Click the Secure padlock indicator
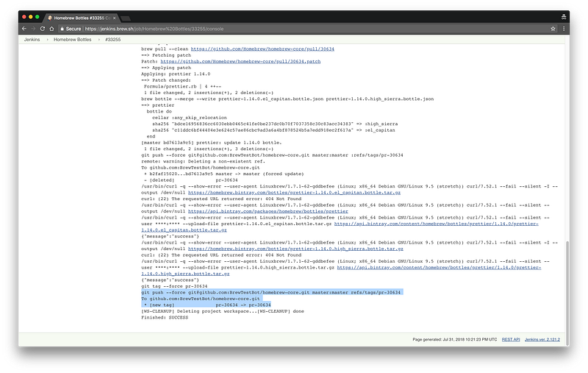The image size is (588, 373). tap(71, 29)
